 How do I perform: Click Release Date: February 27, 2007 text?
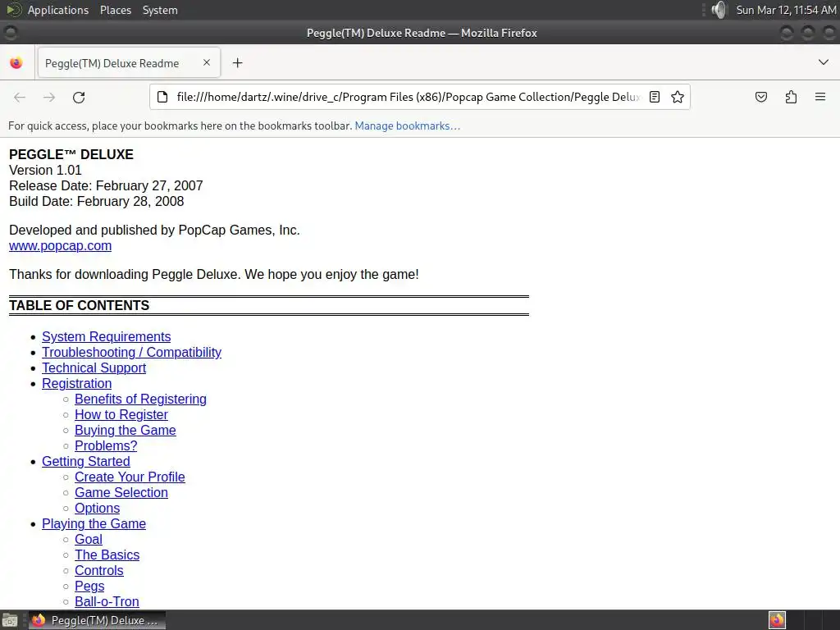click(x=106, y=186)
